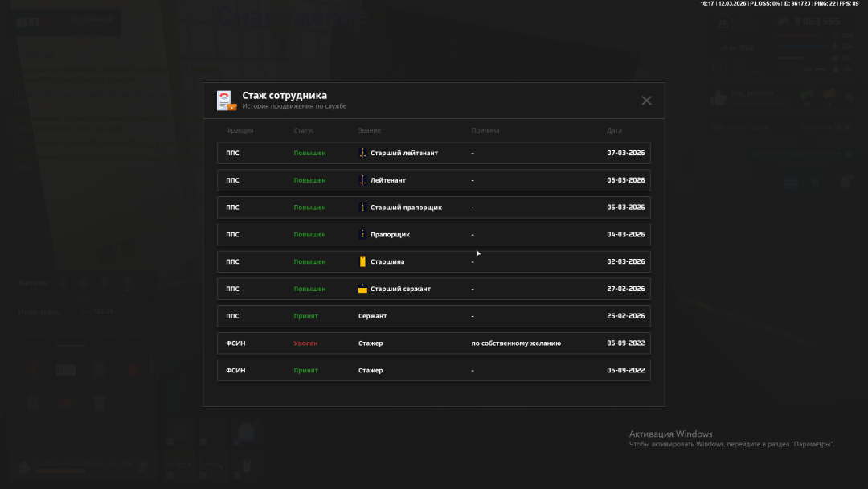This screenshot has width=868, height=489.
Task: Click the Старший прапорщик rank insignia icon
Action: click(x=362, y=208)
